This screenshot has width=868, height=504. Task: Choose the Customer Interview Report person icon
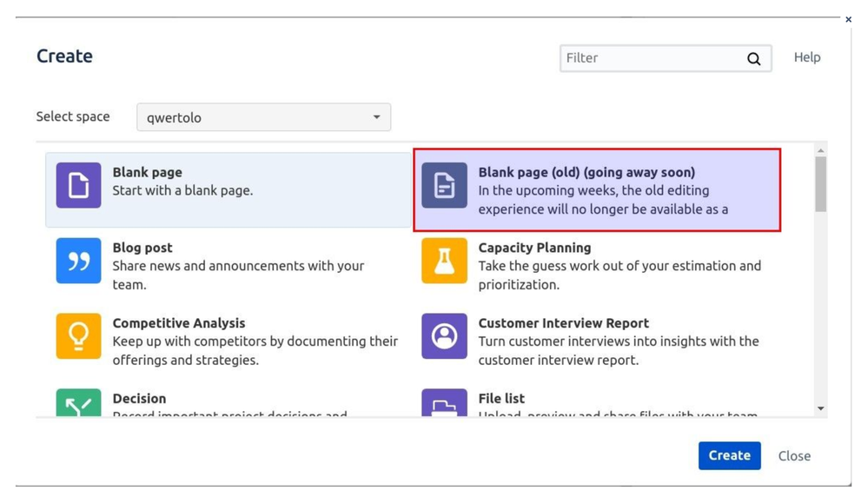click(444, 335)
